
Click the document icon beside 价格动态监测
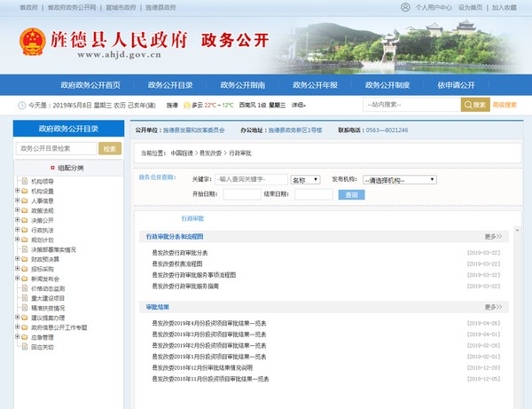(x=25, y=288)
